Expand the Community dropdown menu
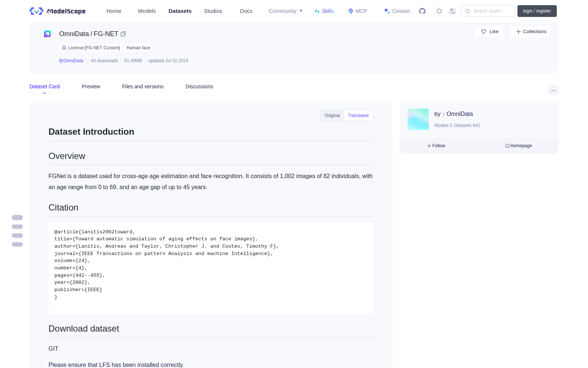 point(286,11)
